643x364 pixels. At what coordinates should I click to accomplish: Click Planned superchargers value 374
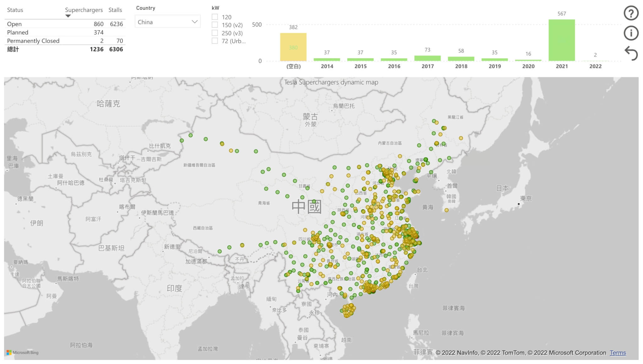click(x=99, y=32)
